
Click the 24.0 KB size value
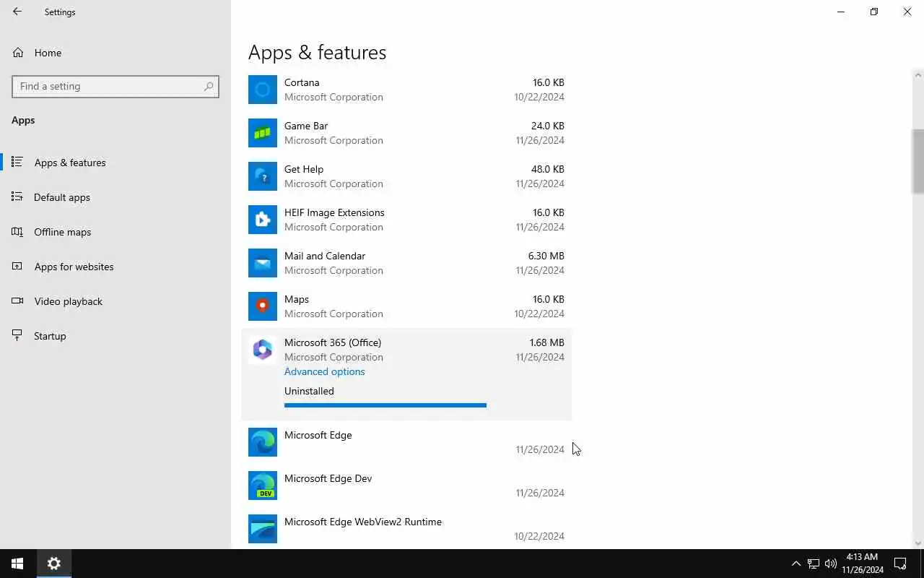[548, 126]
